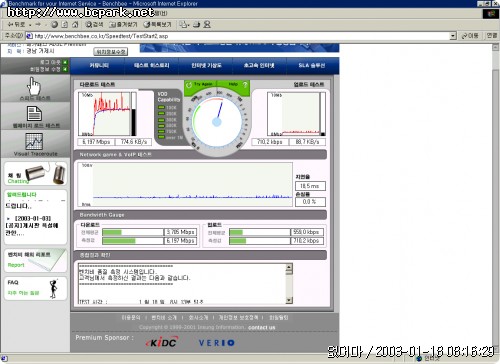This screenshot has height=364, width=500.
Task: Open the Chatting tin-can banner
Action: 36,174
